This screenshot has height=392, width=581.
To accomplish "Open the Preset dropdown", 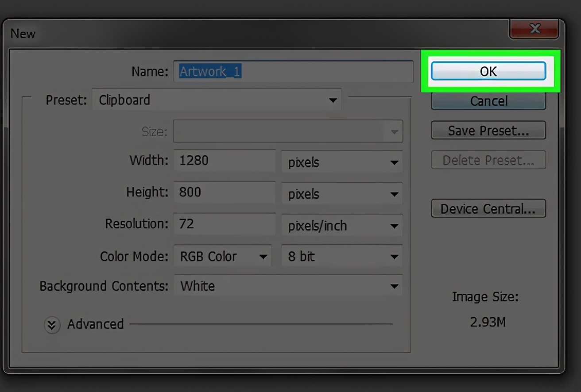I will (x=217, y=100).
